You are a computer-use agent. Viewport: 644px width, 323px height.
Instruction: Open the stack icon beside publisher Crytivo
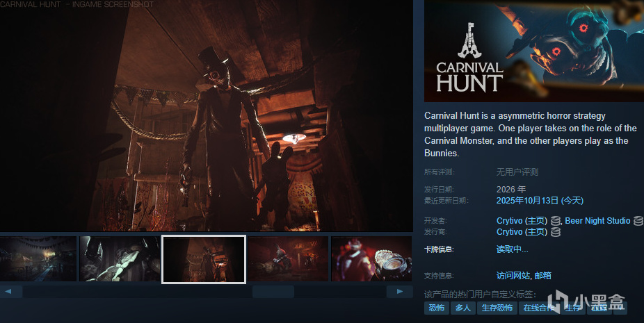click(555, 232)
